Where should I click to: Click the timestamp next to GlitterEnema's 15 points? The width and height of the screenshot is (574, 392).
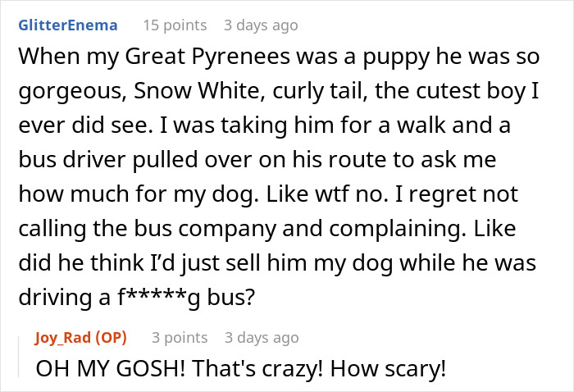[261, 25]
